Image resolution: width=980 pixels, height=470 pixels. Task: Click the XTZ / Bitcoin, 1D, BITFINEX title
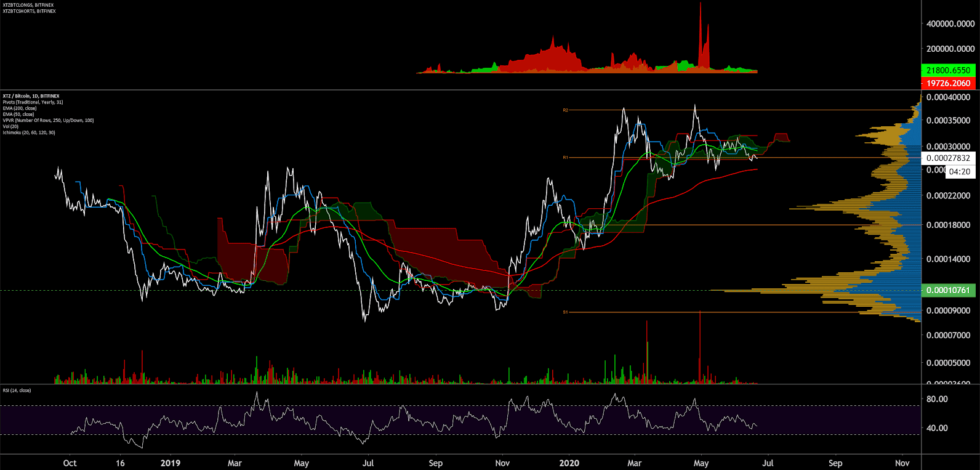tap(31, 96)
